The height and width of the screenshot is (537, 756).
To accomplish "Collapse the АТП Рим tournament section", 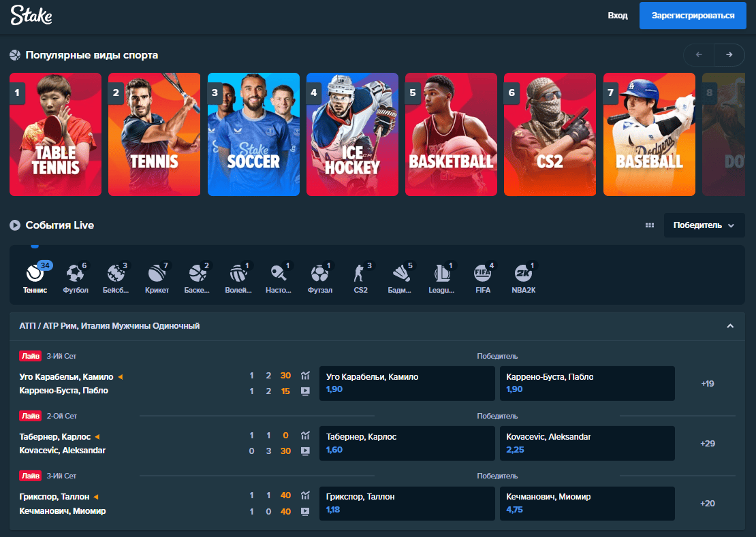I will pos(730,326).
